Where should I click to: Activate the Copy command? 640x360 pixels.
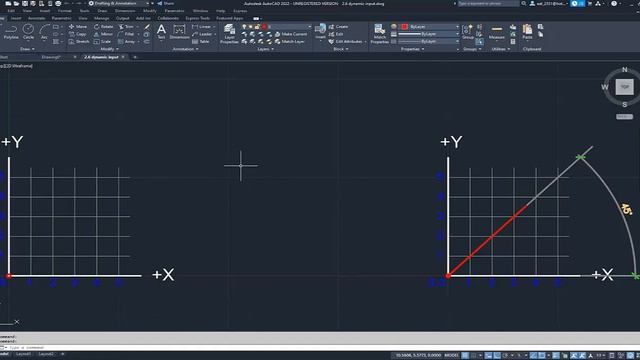tap(78, 34)
